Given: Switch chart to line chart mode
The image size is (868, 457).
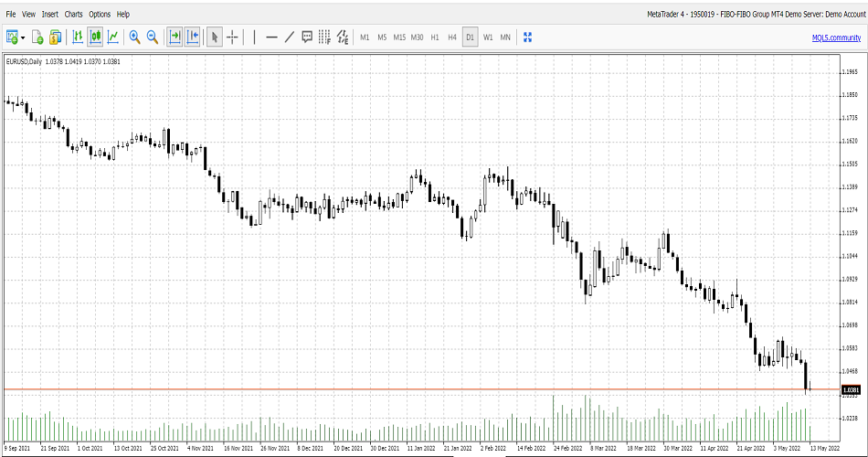Looking at the screenshot, I should pyautogui.click(x=113, y=37).
